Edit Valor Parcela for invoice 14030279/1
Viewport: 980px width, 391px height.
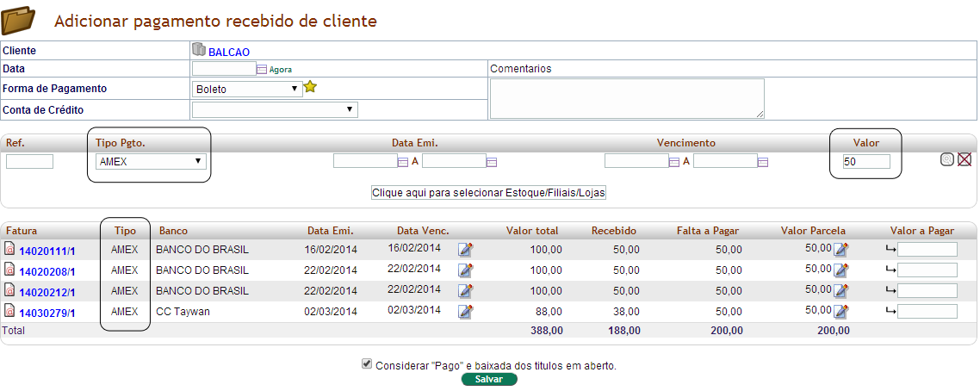pyautogui.click(x=841, y=312)
